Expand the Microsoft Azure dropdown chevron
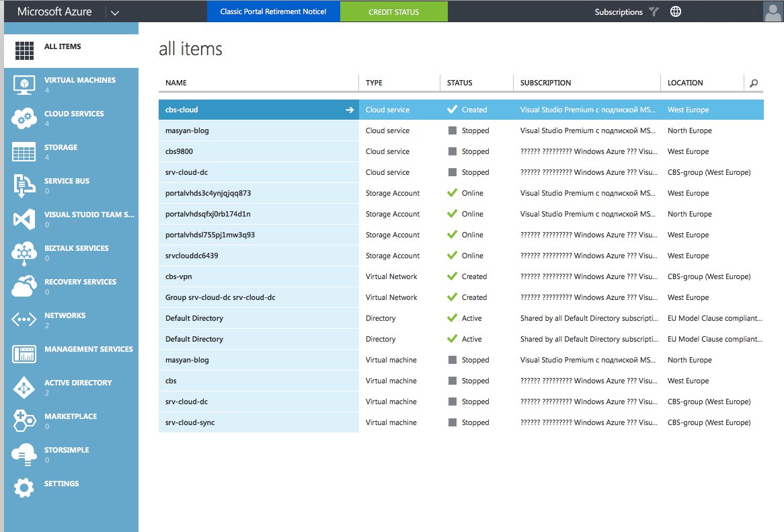Viewport: 784px width, 532px height. coord(115,13)
